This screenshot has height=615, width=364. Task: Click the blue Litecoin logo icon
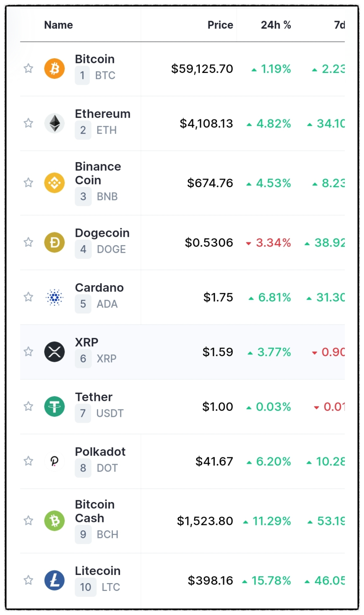coord(55,581)
